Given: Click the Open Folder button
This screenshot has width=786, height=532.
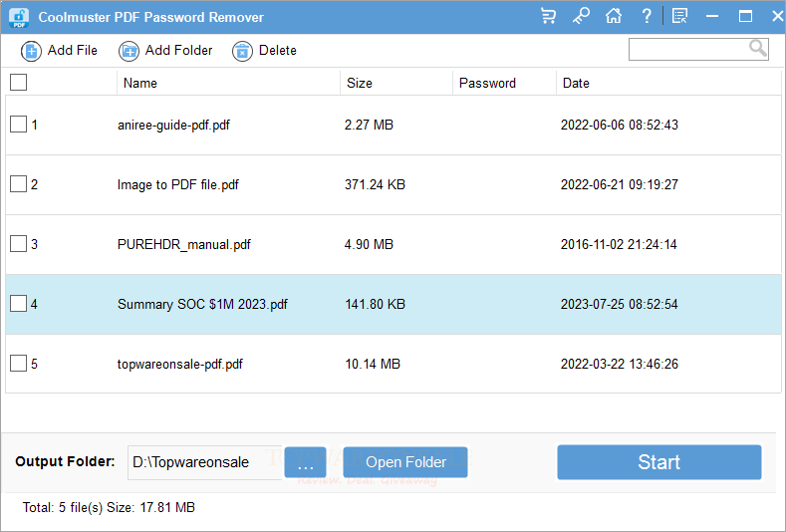Looking at the screenshot, I should tap(405, 462).
